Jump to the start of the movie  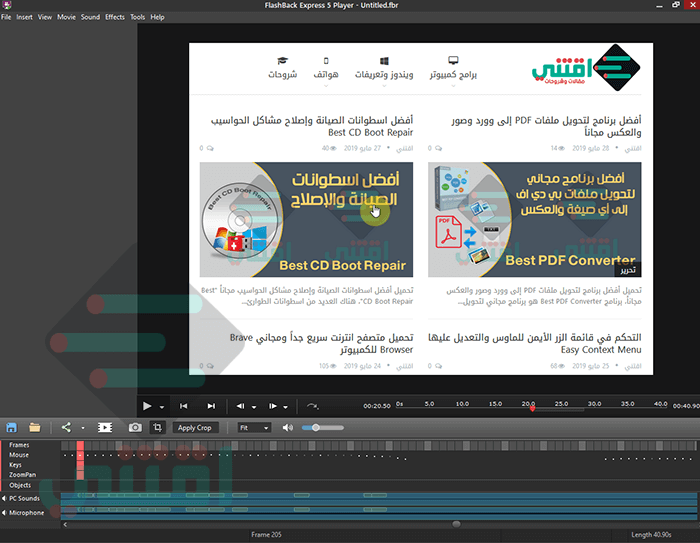point(183,406)
